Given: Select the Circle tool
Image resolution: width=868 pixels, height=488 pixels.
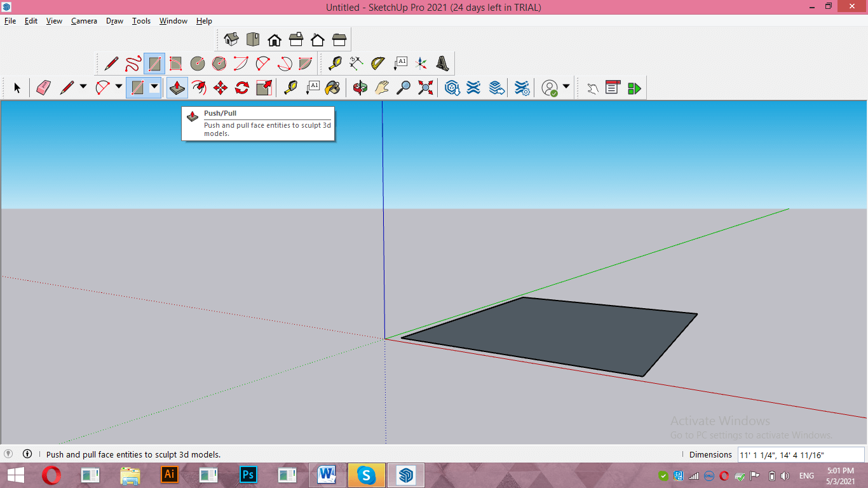Looking at the screenshot, I should [x=198, y=64].
